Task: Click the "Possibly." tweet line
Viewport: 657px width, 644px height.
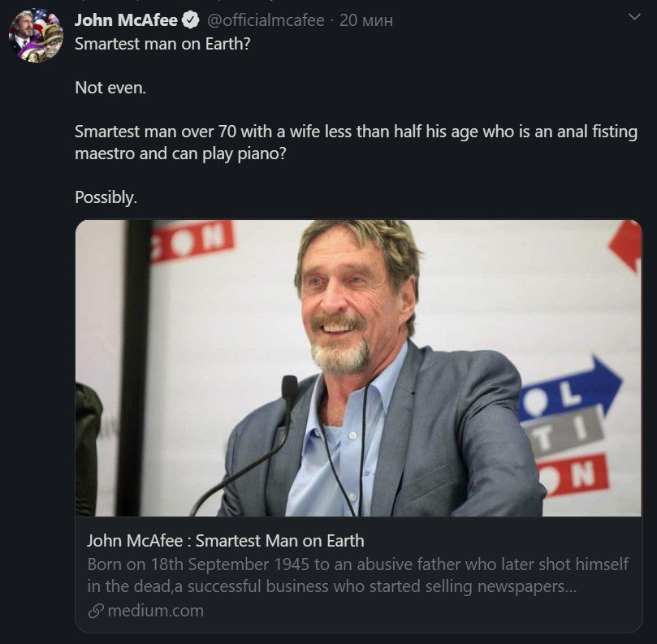Action: (106, 197)
